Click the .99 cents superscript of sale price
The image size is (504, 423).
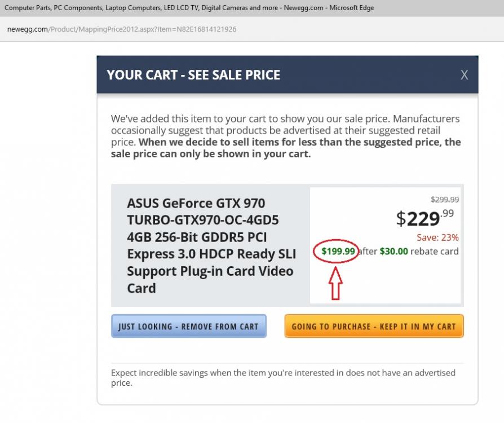(x=448, y=213)
